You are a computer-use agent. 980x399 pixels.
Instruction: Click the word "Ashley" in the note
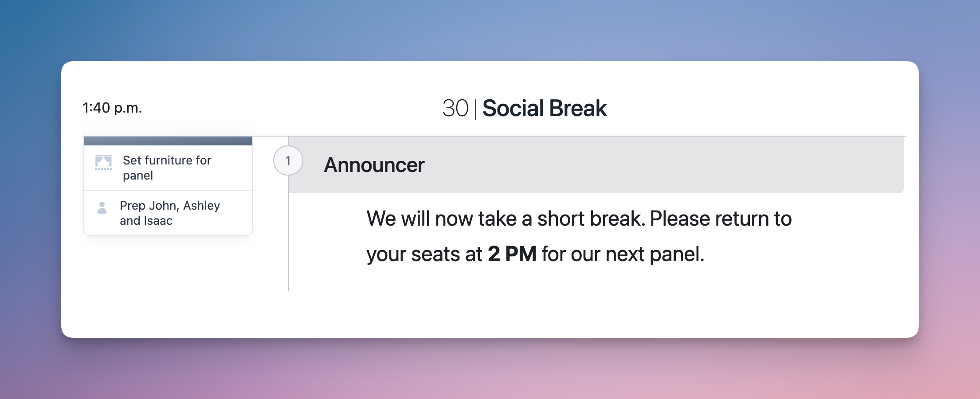click(201, 206)
